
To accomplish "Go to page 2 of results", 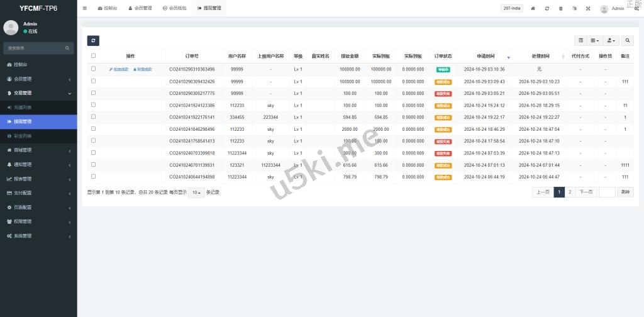I will [x=570, y=192].
